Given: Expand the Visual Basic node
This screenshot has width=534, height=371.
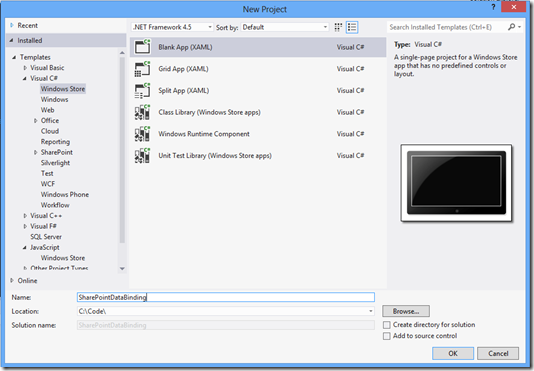Looking at the screenshot, I should point(25,68).
